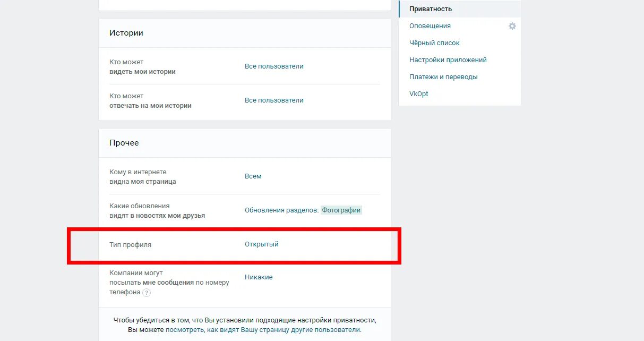Image resolution: width=644 pixels, height=341 pixels.
Task: Click the Тип профиля row label
Action: 131,245
